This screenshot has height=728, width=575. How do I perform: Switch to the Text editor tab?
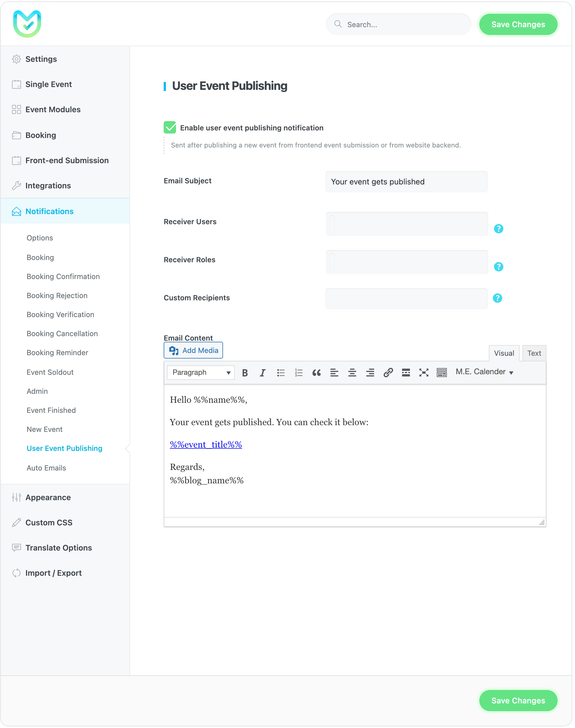534,353
